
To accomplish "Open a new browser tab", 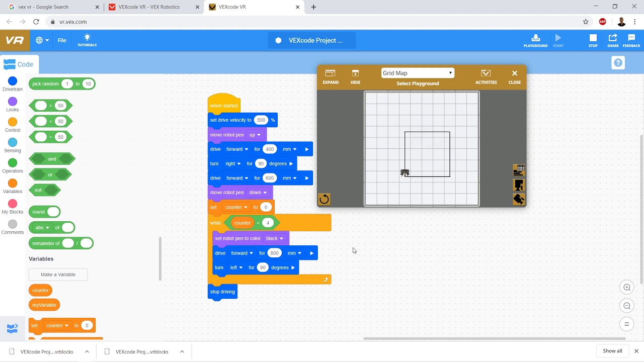I will [x=314, y=7].
